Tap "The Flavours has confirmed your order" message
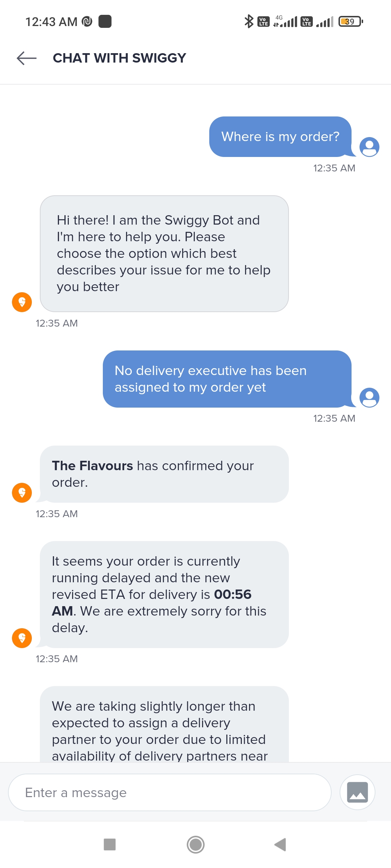 (x=164, y=474)
